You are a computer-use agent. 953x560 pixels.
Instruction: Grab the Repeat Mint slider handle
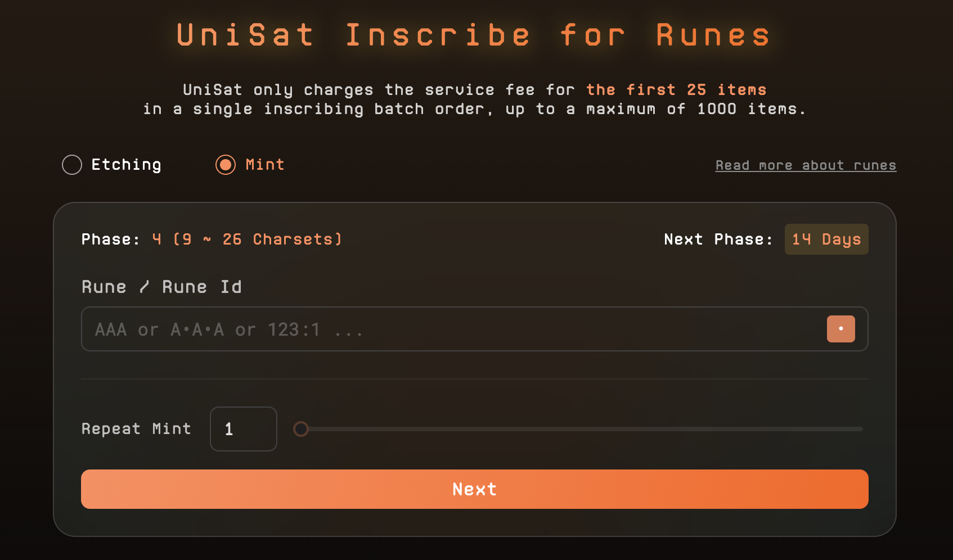301,429
